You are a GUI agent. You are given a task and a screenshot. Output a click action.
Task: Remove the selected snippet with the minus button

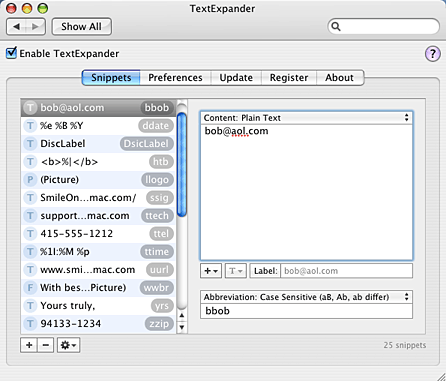pos(46,345)
